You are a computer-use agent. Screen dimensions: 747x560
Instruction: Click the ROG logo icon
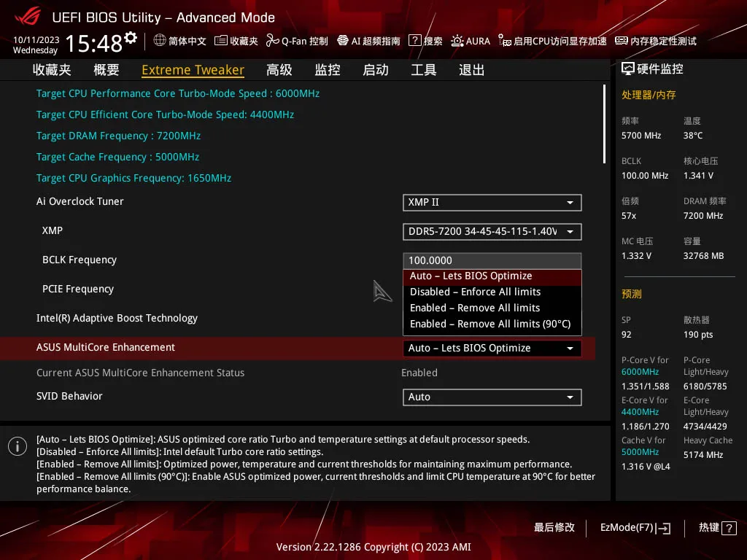click(x=28, y=16)
